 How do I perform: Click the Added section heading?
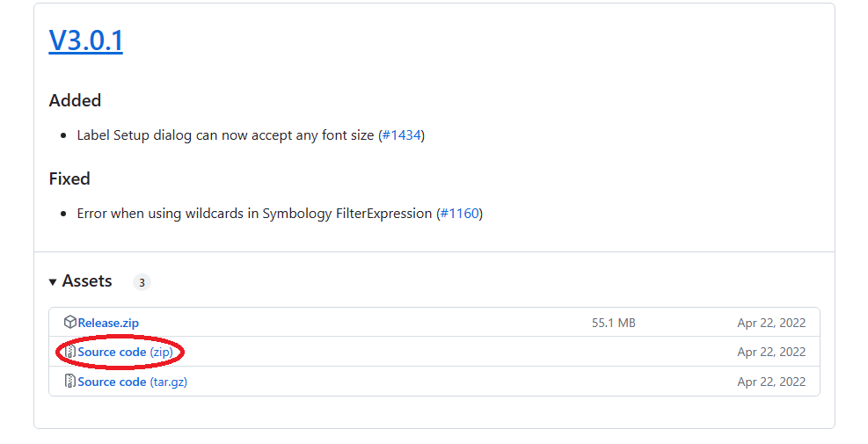[x=76, y=100]
